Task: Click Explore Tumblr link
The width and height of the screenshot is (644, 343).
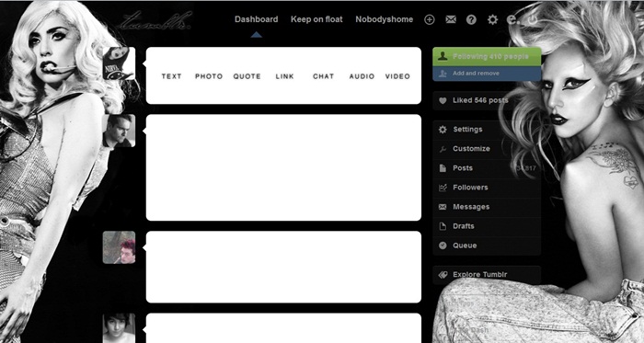Action: [x=479, y=274]
